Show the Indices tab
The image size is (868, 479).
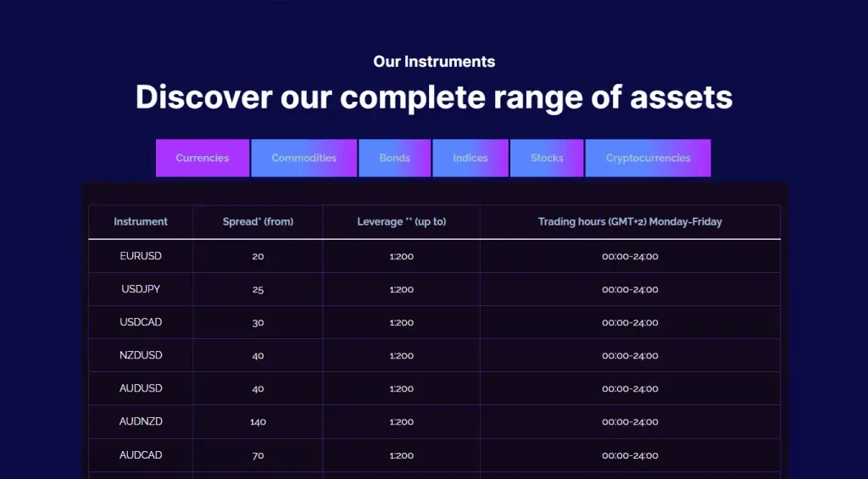coord(470,158)
